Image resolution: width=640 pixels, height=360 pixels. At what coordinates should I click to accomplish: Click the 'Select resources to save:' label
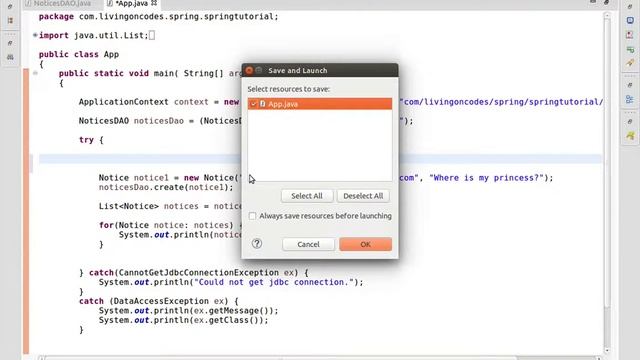coord(289,89)
